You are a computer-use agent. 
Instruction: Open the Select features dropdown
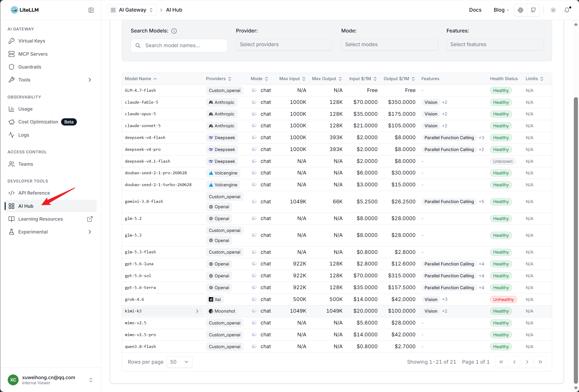pyautogui.click(x=495, y=45)
